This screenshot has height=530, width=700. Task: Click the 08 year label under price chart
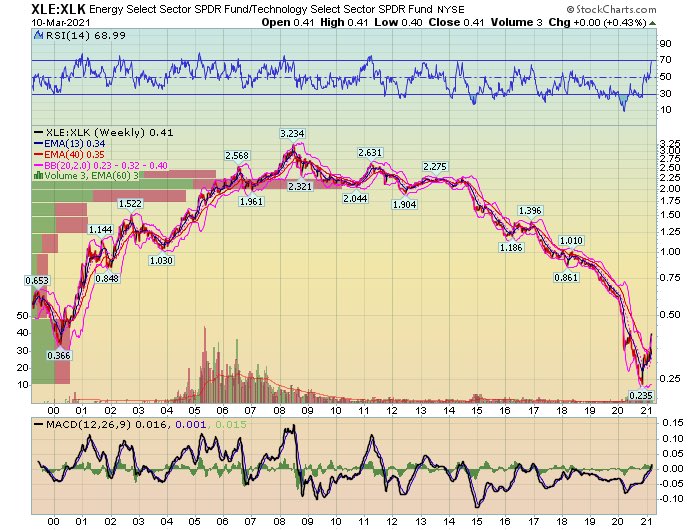279,410
